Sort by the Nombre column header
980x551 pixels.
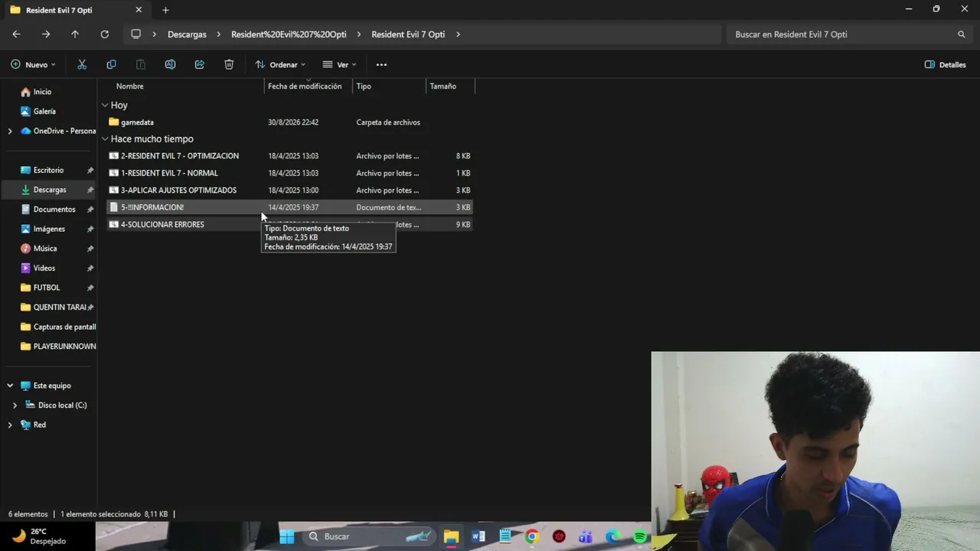point(130,86)
